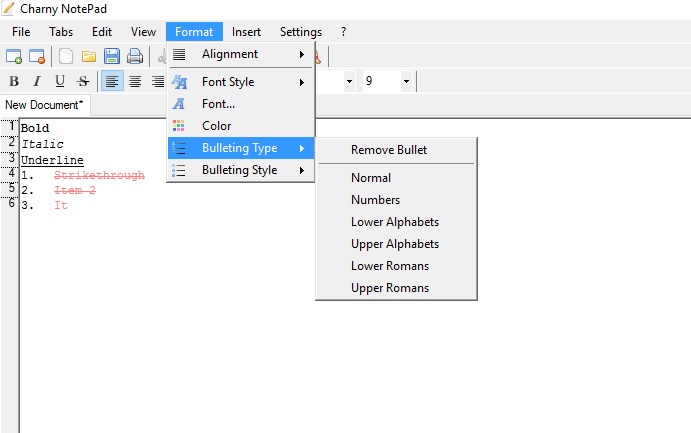Click the new tab icon with green plus
This screenshot has height=433, width=691.
pos(14,56)
